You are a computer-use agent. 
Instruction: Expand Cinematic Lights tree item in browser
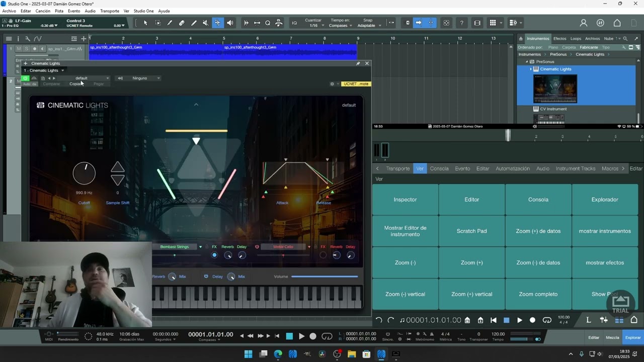(x=530, y=69)
